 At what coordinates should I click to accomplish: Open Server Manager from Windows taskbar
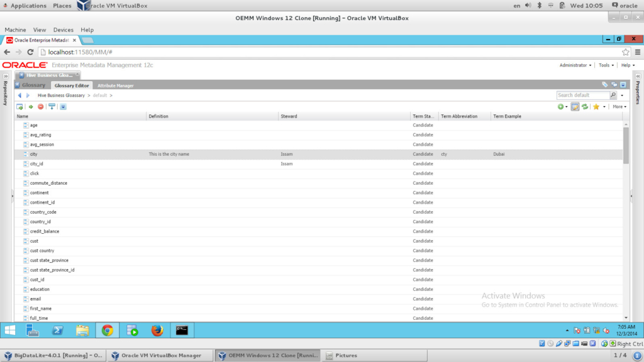tap(33, 331)
